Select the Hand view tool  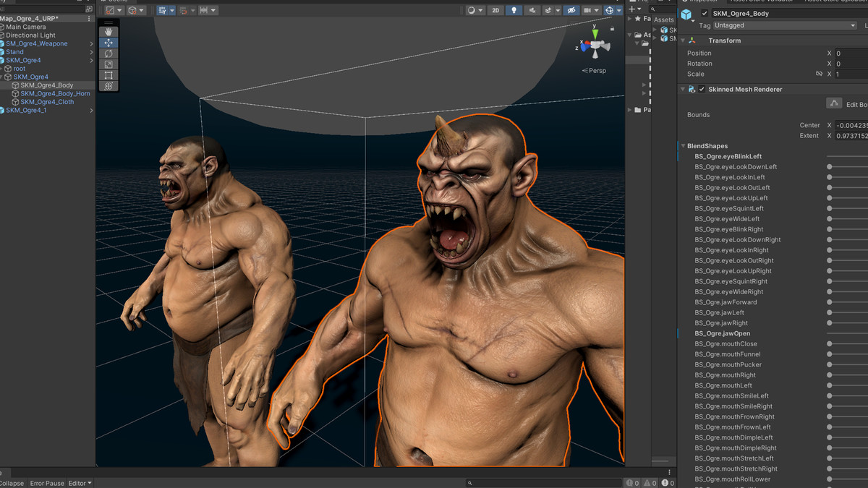tap(109, 32)
